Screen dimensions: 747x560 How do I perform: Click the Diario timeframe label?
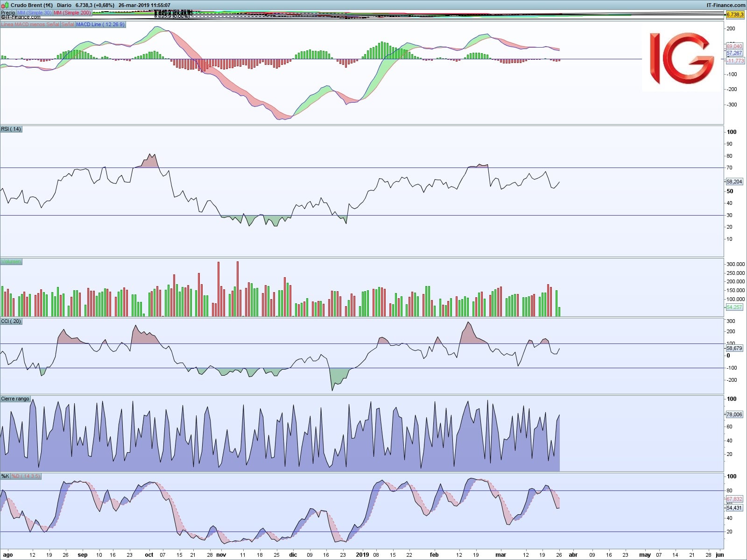[64, 5]
